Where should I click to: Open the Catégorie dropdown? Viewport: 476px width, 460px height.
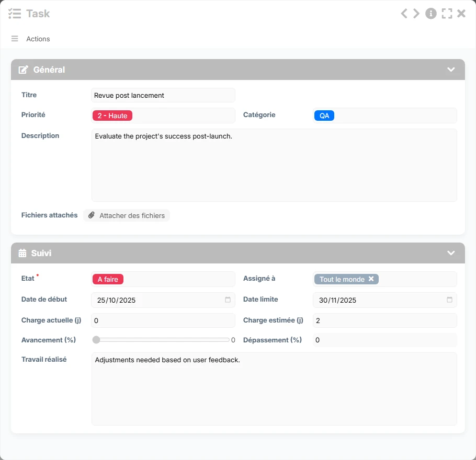click(x=384, y=116)
